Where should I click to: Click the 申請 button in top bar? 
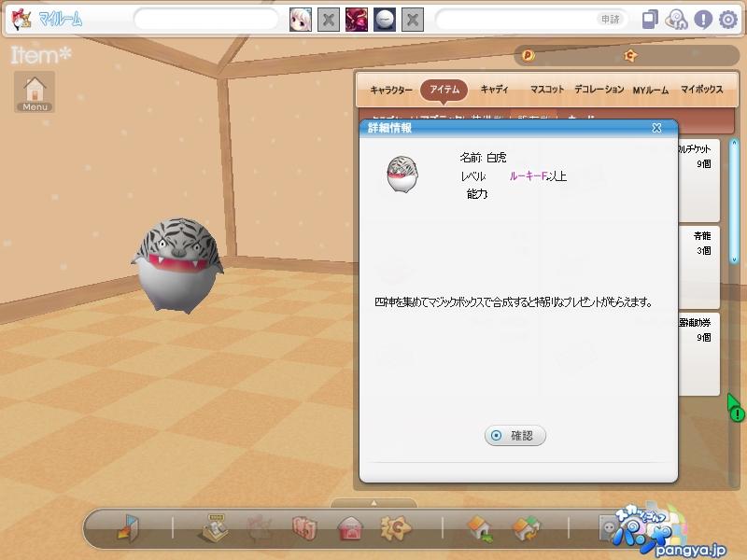coord(611,19)
